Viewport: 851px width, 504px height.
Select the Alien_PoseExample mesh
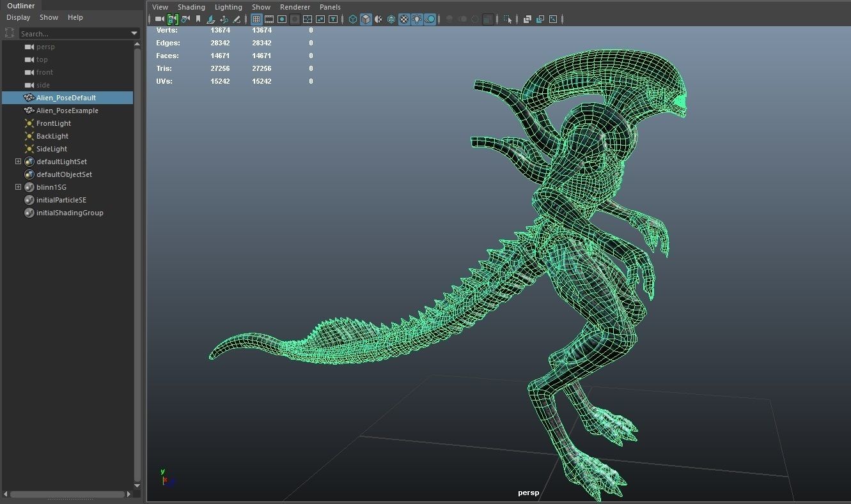click(68, 111)
